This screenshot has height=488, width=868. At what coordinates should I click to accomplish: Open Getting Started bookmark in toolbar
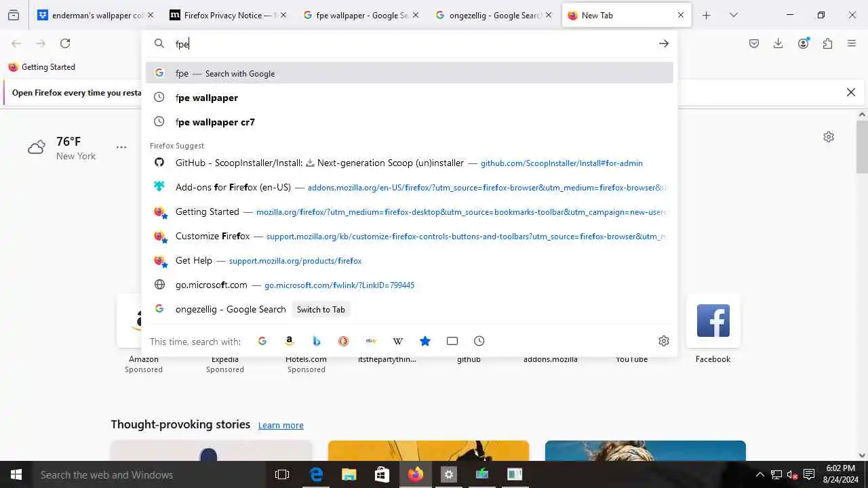41,67
